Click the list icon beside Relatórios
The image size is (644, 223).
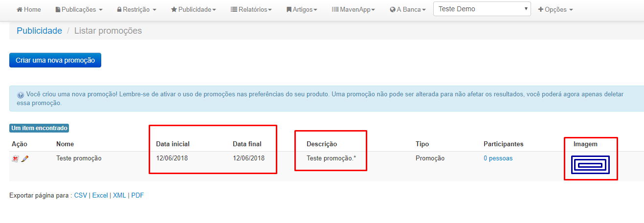[x=234, y=9]
